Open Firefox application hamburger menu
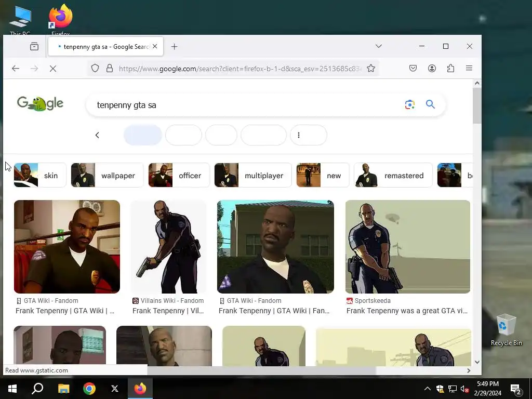 (x=469, y=68)
